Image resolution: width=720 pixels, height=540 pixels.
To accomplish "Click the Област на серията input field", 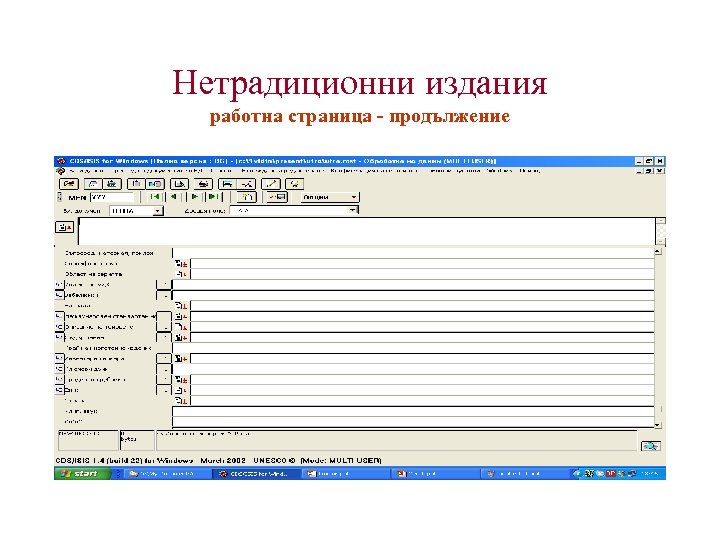I will tap(422, 274).
